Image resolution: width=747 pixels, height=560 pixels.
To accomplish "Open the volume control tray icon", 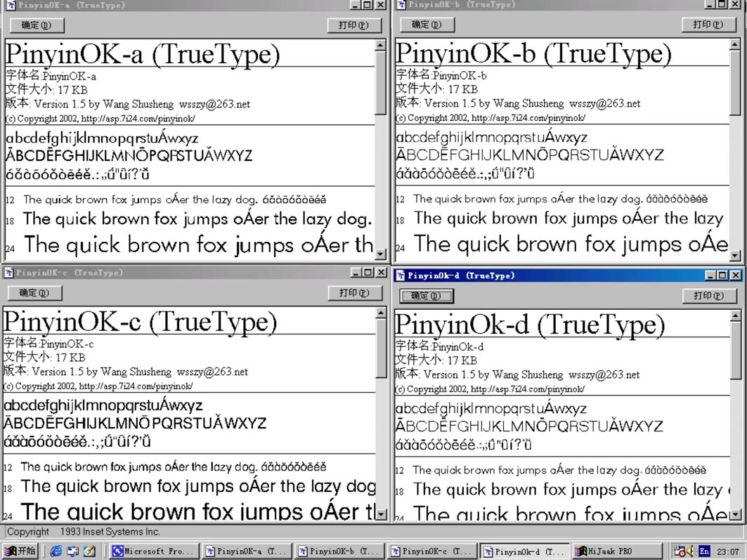I will (691, 552).
